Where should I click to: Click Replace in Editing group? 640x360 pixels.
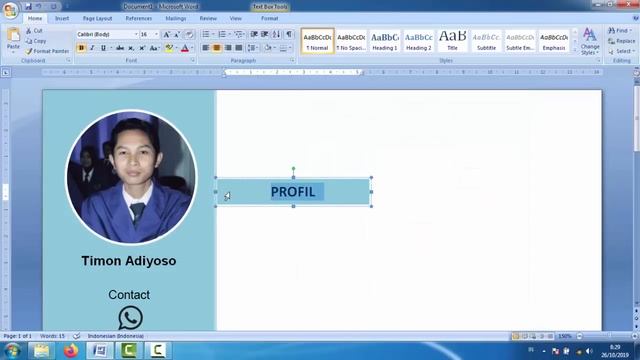pyautogui.click(x=621, y=41)
